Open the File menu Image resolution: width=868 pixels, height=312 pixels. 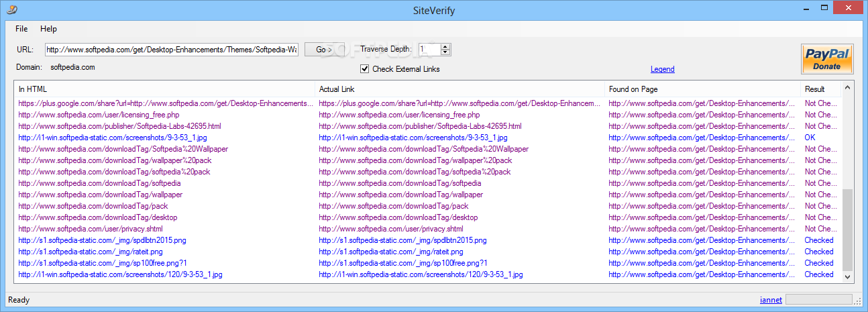[x=21, y=29]
